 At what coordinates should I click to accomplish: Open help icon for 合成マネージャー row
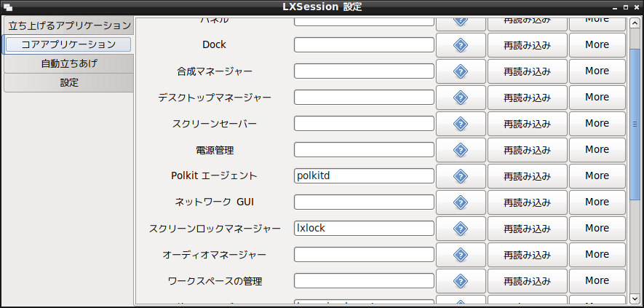click(461, 71)
